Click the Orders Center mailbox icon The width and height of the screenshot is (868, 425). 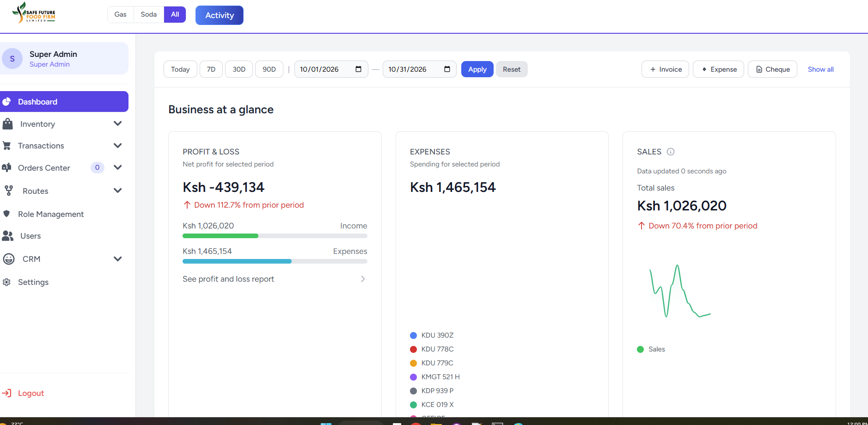coord(6,167)
